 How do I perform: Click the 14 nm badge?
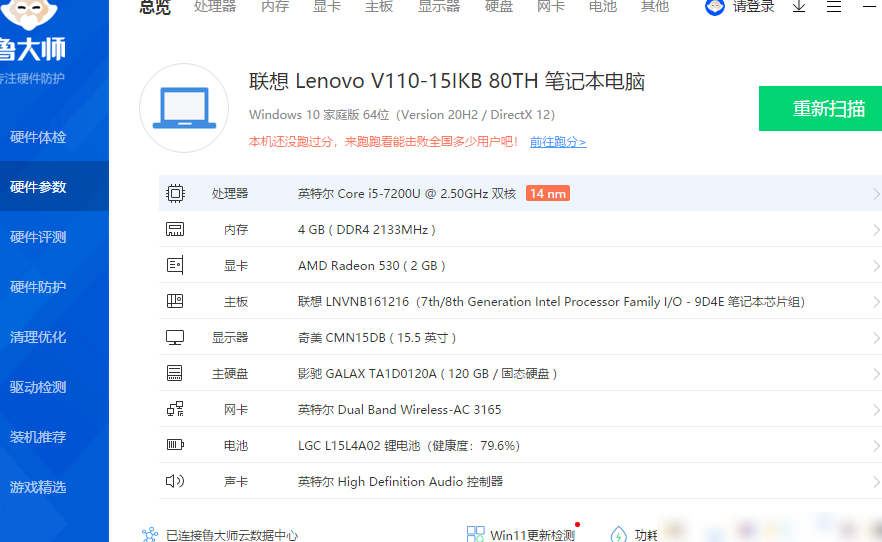pyautogui.click(x=548, y=193)
